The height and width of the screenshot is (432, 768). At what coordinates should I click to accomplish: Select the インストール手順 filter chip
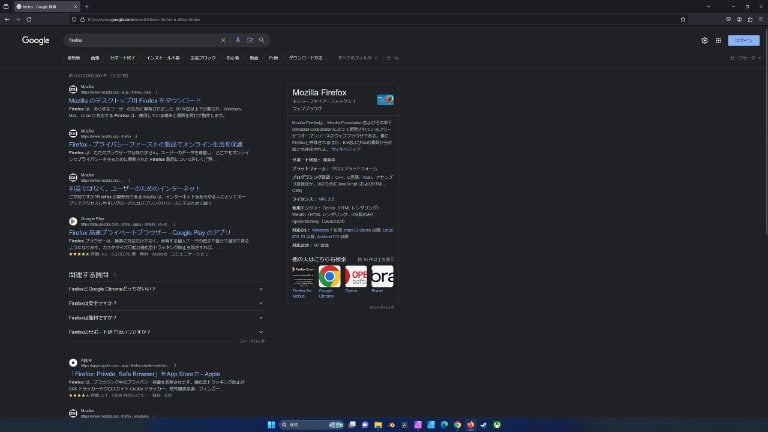pyautogui.click(x=163, y=58)
